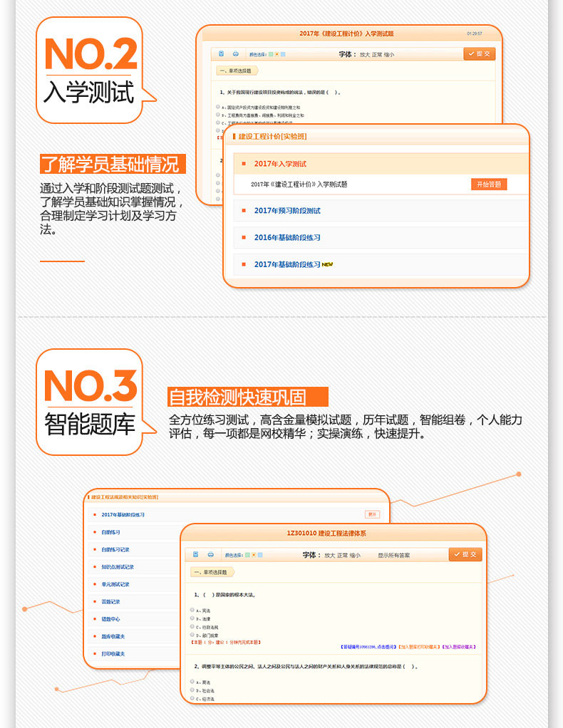This screenshot has width=563, height=728.
Task: Pick the blue color swatch in 入学测试题 window
Action: click(283, 54)
